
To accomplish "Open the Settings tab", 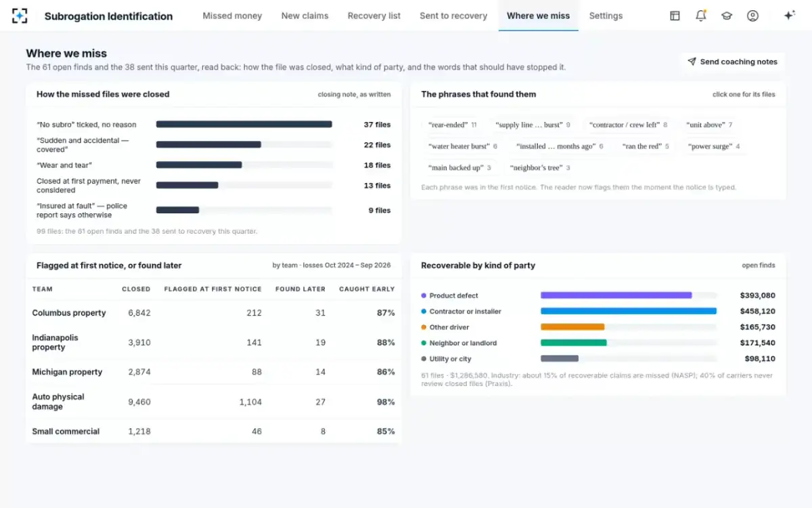I will pos(606,16).
